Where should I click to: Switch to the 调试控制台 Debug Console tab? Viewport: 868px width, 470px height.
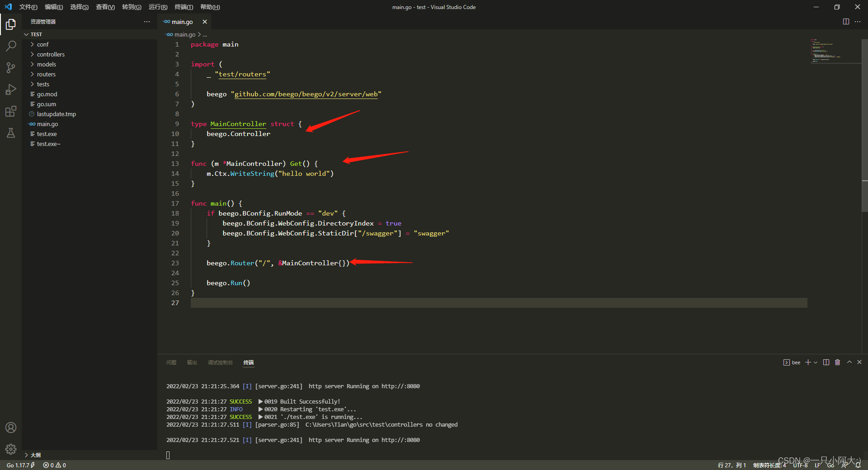[x=220, y=362]
